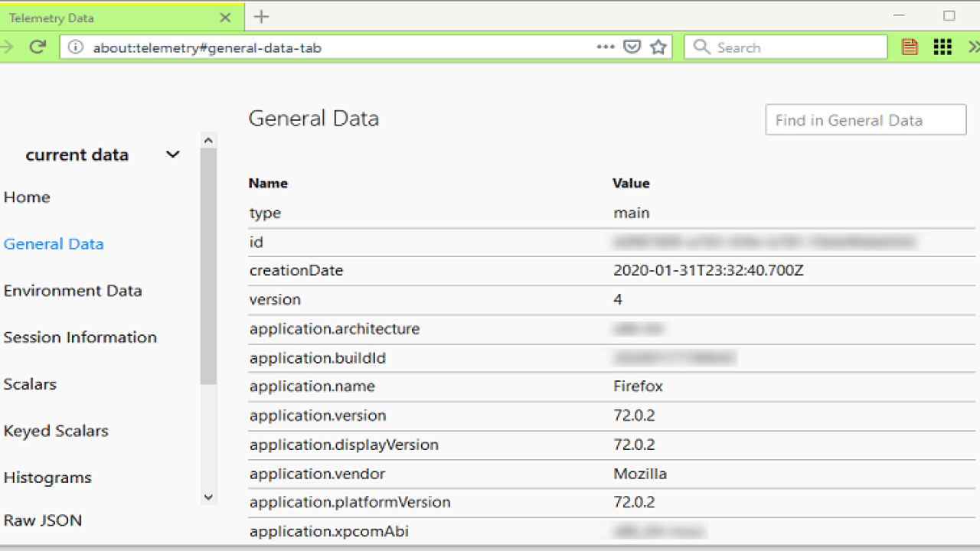Select 'application.xpcomAbi' row name
The height and width of the screenshot is (551, 980).
(x=329, y=531)
